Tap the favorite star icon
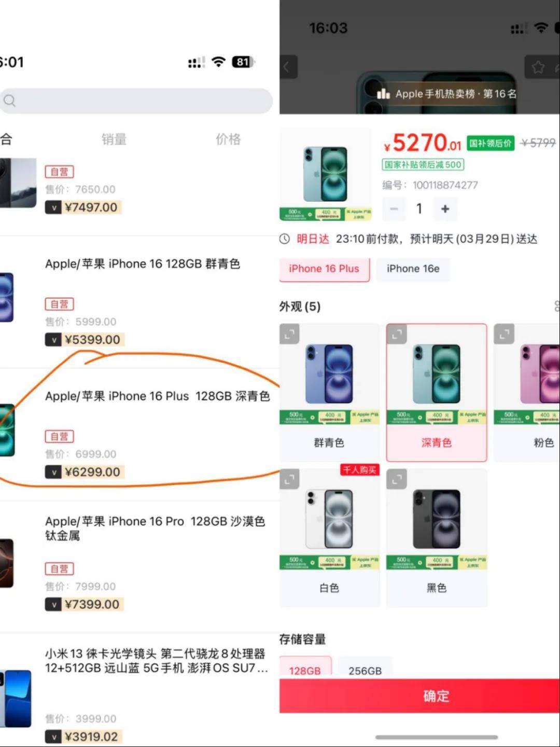Screen dimensions: 560x747 click(x=539, y=67)
